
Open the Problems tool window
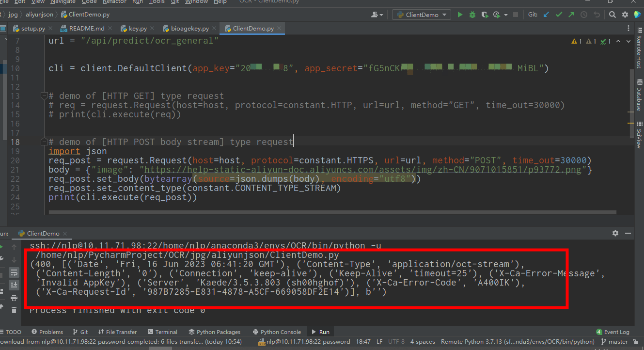[x=47, y=332]
